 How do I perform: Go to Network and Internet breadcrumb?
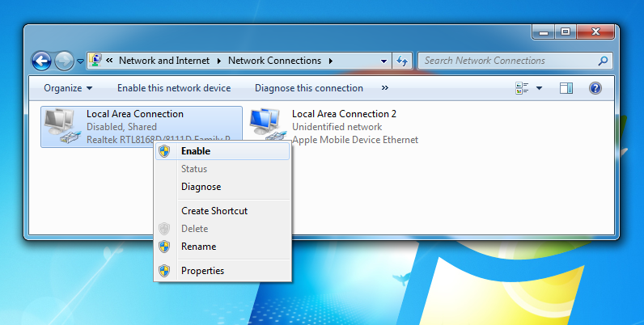[164, 61]
